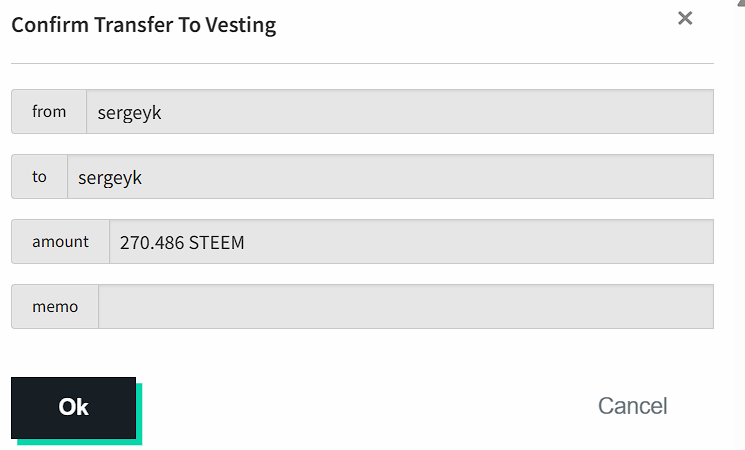745x450 pixels.
Task: Cancel the vesting transfer
Action: pyautogui.click(x=632, y=405)
